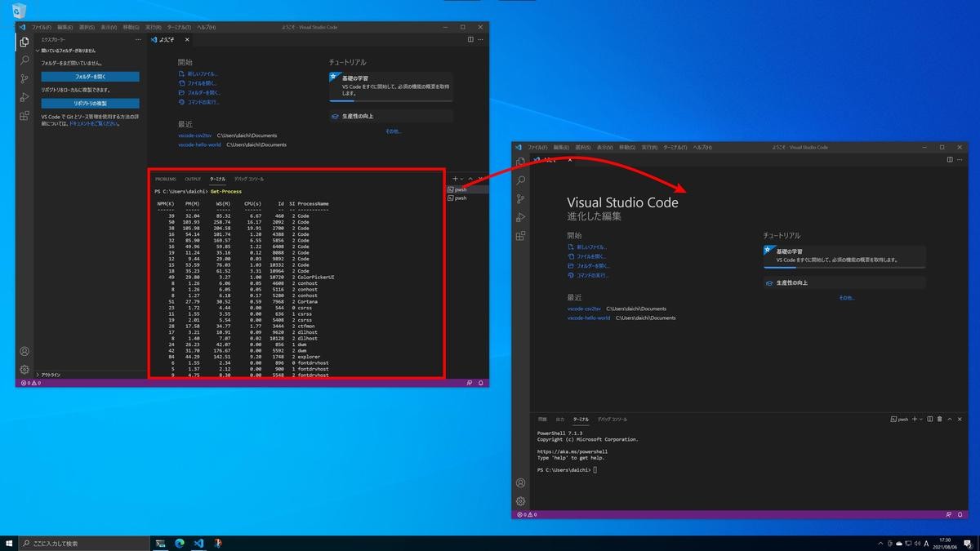
Task: Open editor more actions (…) in left window
Action: (x=481, y=39)
